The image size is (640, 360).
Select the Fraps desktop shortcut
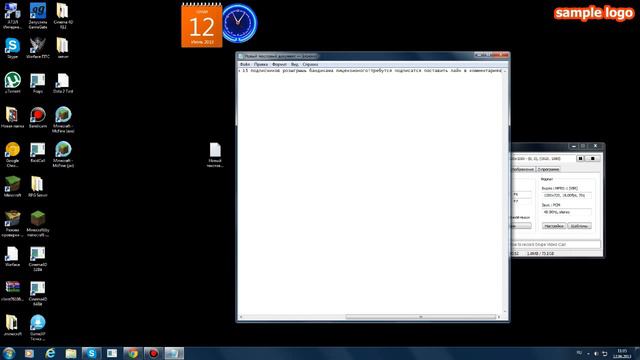(x=38, y=83)
